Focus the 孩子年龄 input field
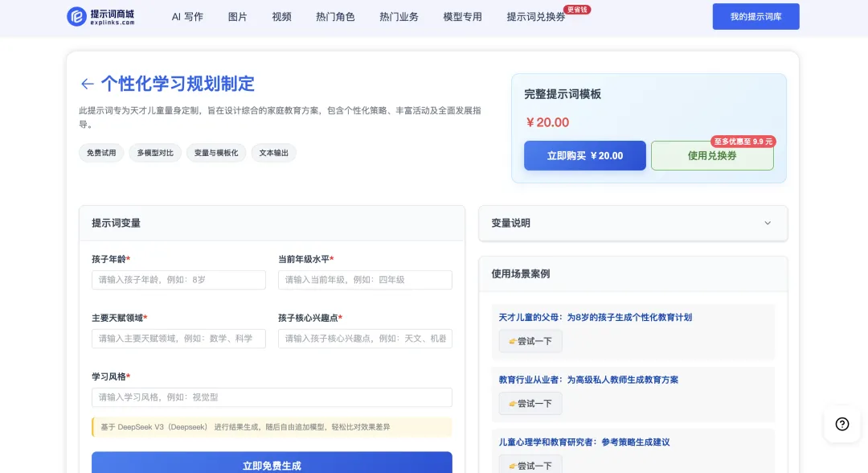The image size is (868, 473). (x=178, y=280)
